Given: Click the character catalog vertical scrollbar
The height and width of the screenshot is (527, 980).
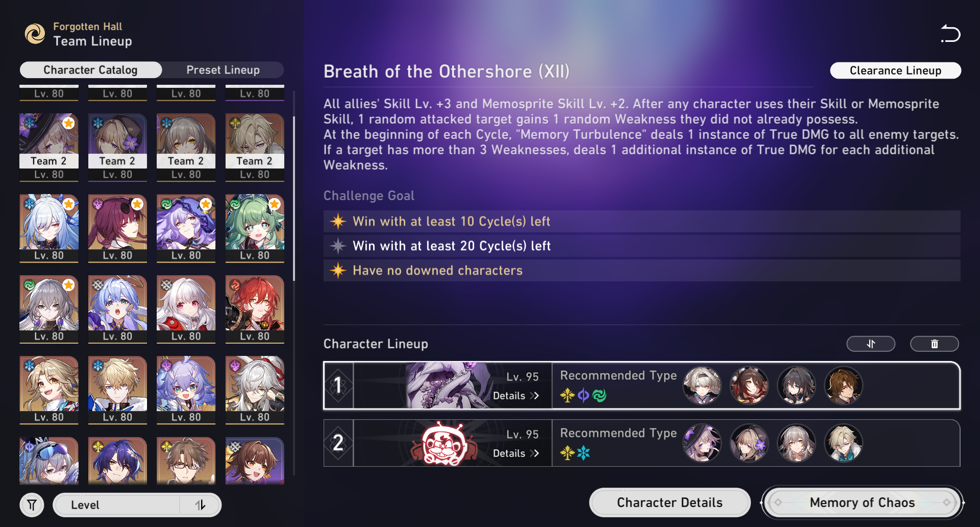Looking at the screenshot, I should pyautogui.click(x=294, y=199).
